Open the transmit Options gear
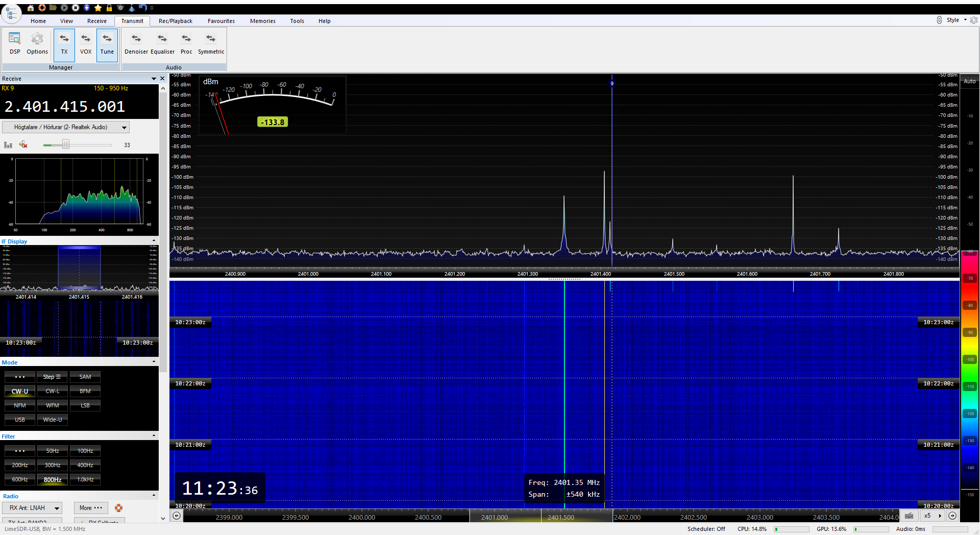 [x=37, y=43]
